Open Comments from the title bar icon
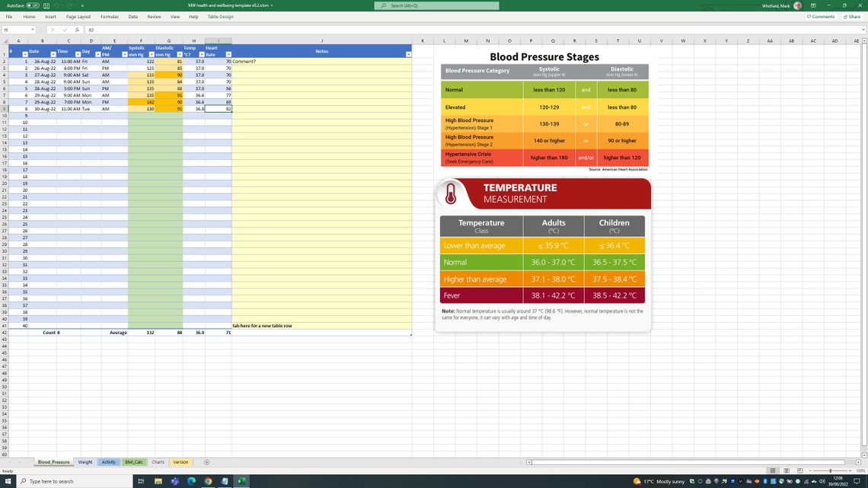Screen dimensions: 868x488 point(821,16)
